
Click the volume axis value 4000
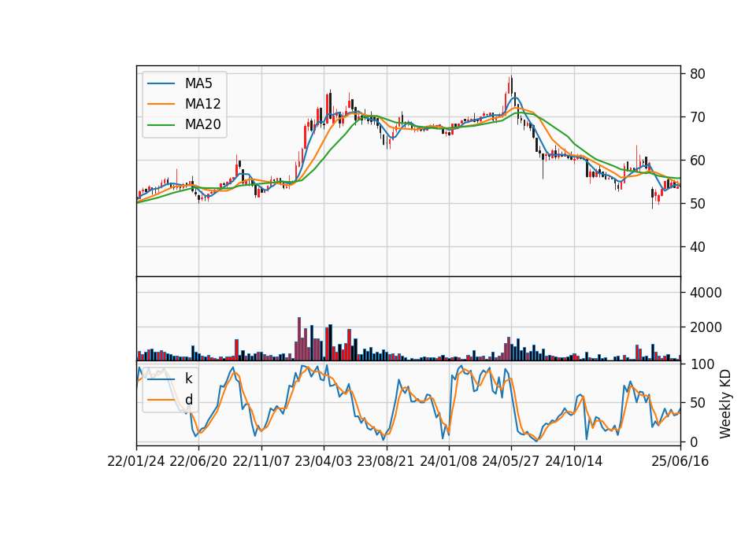pos(706,293)
